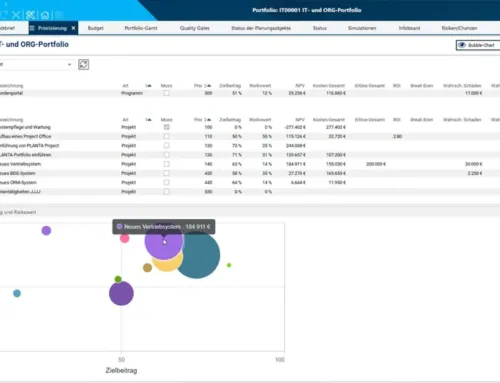Click the 'IT- und ORG-Portfolio' heading
Viewport: 500px width, 383px height.
click(34, 44)
